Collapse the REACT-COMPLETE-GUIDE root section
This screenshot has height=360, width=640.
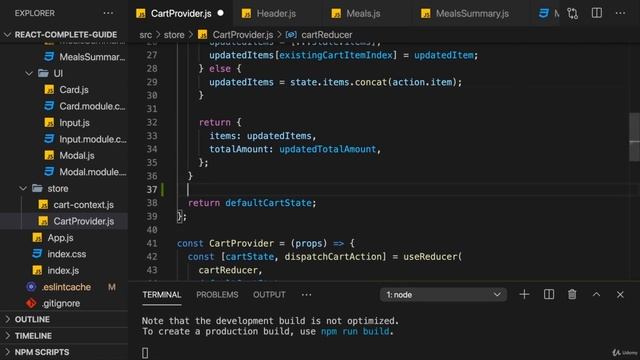(x=7, y=35)
